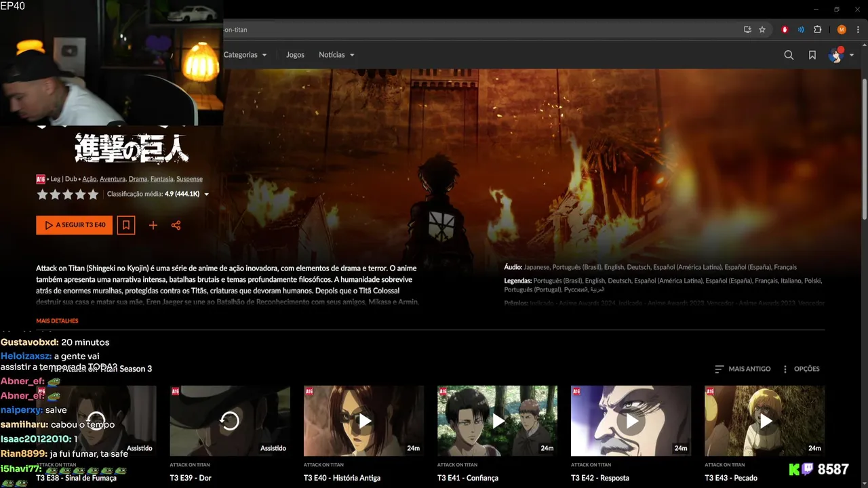Play the T3 E43 Pecado thumbnail

pos(765,421)
